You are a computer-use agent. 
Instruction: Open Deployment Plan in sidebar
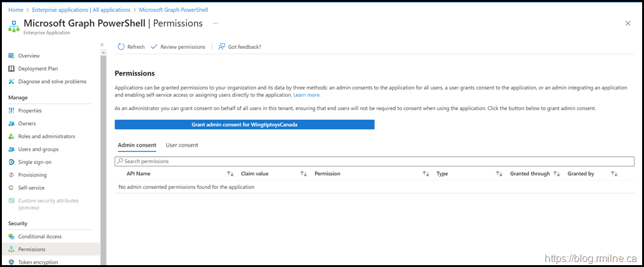[38, 69]
